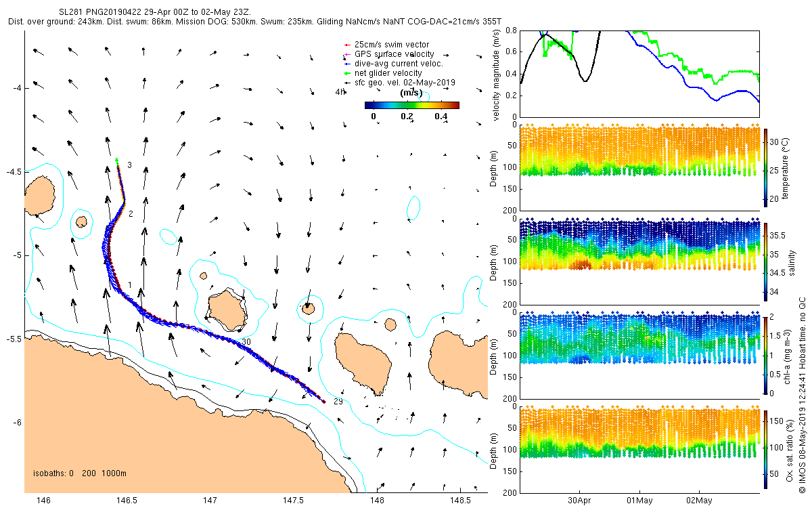Click the title 'SL281 PNG20190422 29-Apr 00Z to 02-May 23Z'
The height and width of the screenshot is (508, 812).
pos(156,12)
